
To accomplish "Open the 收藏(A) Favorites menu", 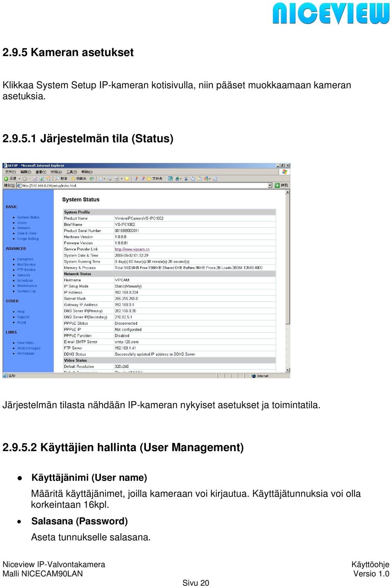I will point(56,172).
